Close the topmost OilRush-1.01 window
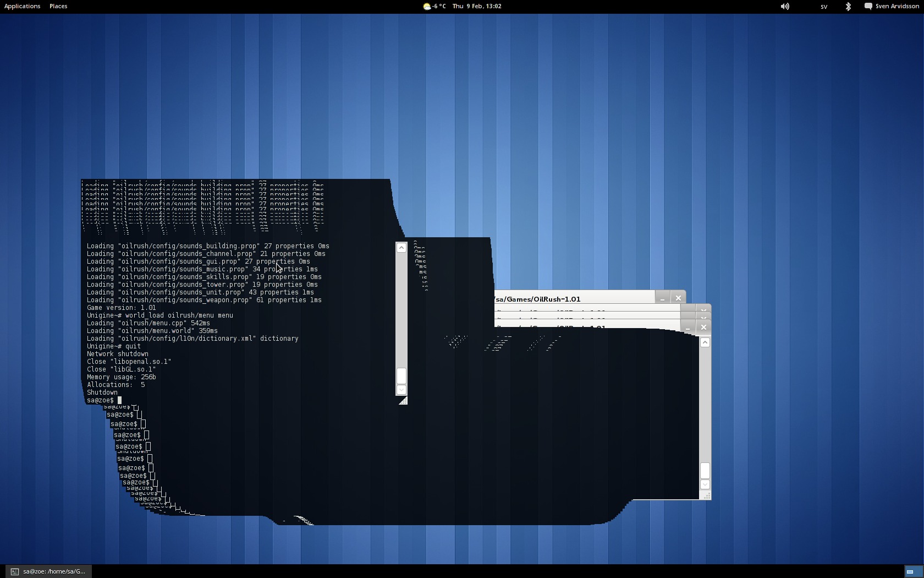The image size is (924, 578). [x=678, y=298]
